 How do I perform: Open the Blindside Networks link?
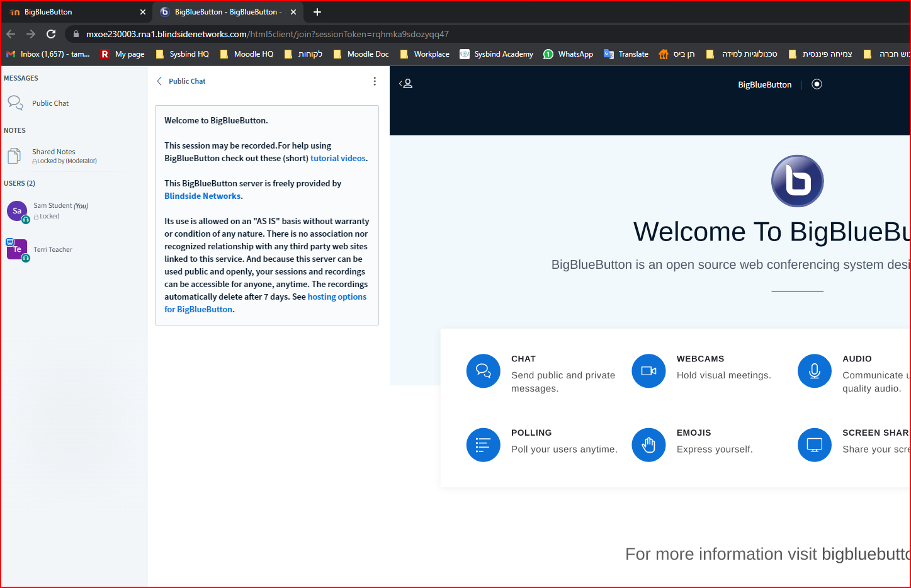coord(202,196)
